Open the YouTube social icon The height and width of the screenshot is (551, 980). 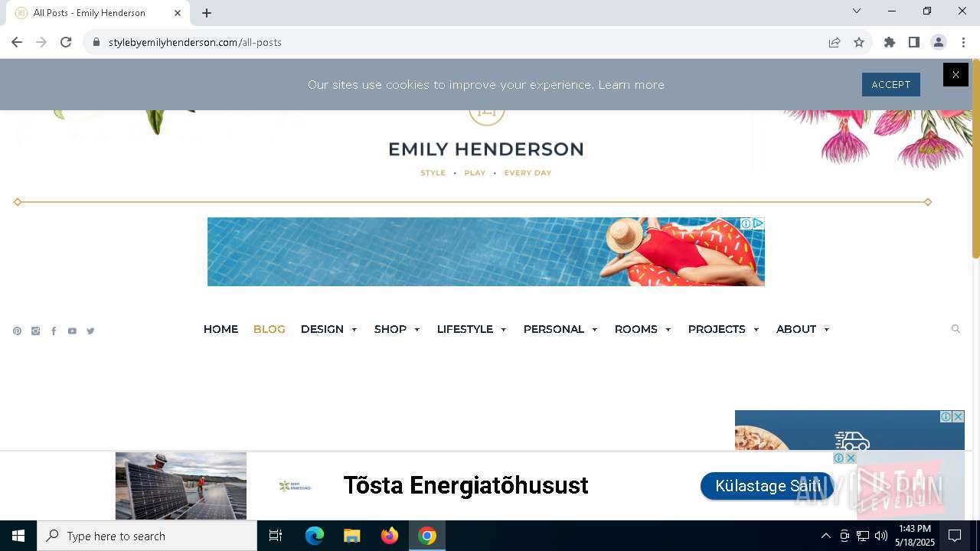[x=72, y=331]
